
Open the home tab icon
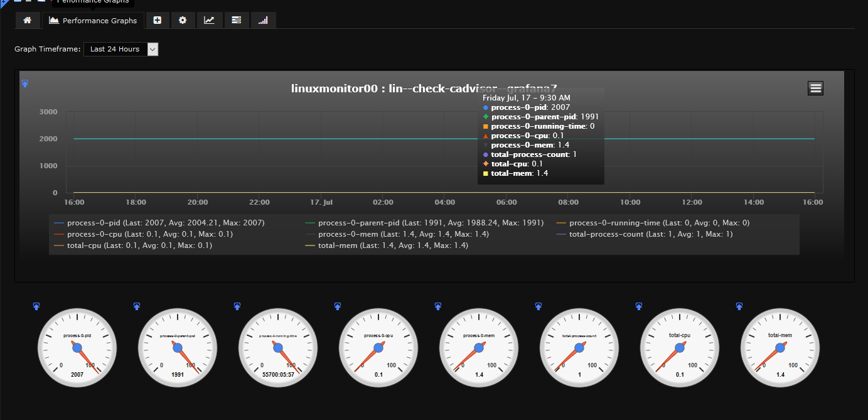[27, 21]
